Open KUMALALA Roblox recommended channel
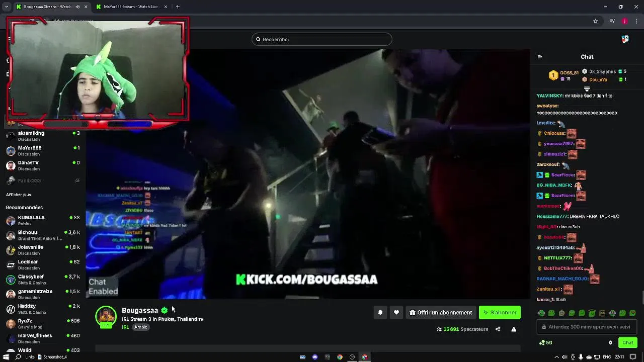This screenshot has height=362, width=644. [x=43, y=220]
